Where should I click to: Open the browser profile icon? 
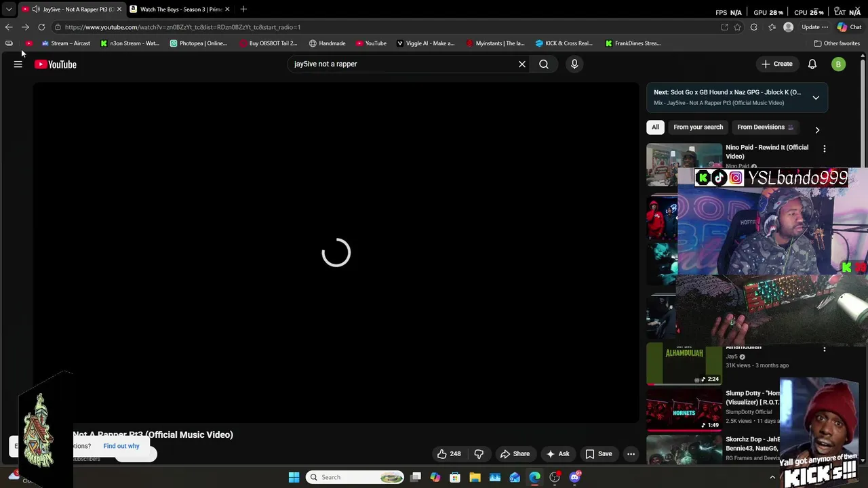click(788, 27)
